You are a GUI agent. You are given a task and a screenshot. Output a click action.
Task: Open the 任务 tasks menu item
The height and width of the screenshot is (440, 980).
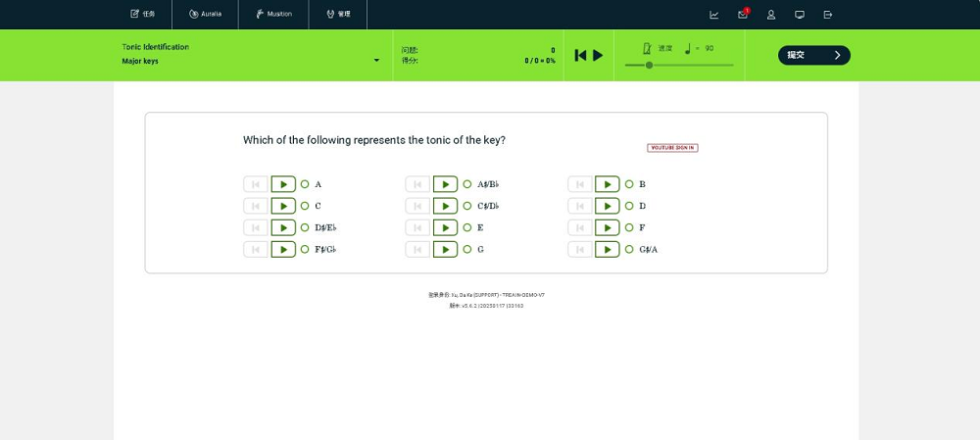tap(143, 15)
